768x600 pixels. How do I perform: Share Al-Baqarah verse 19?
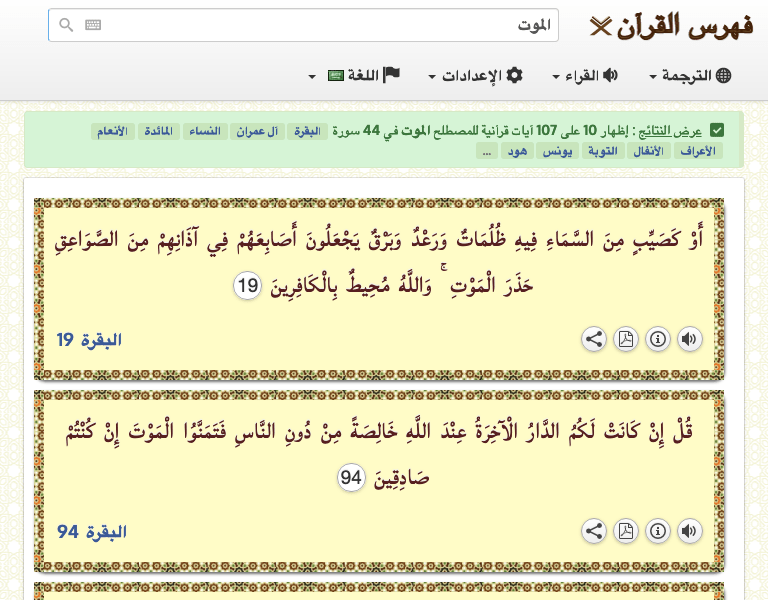(594, 339)
